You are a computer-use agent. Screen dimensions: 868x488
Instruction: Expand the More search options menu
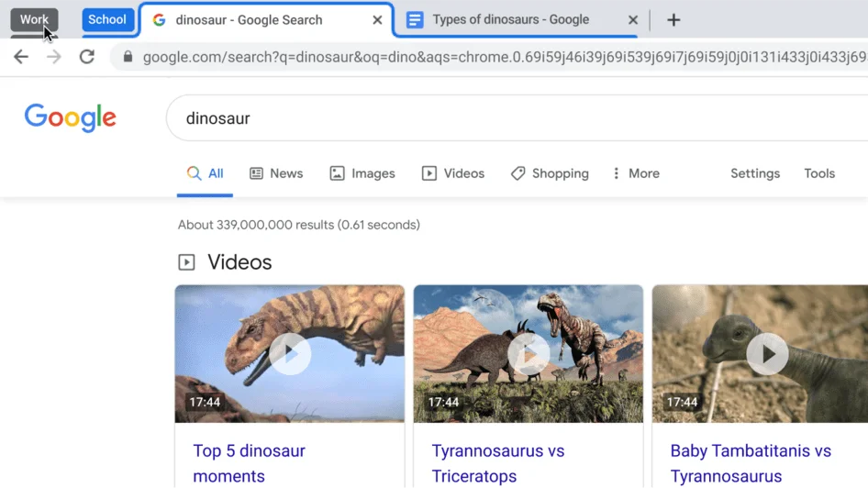(x=635, y=173)
